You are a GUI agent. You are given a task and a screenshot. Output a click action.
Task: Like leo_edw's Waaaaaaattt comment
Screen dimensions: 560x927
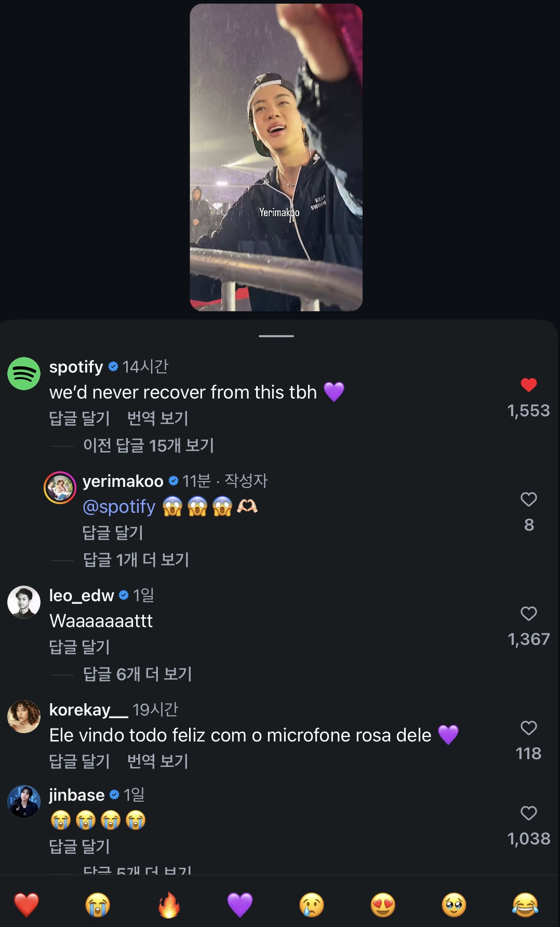click(528, 614)
